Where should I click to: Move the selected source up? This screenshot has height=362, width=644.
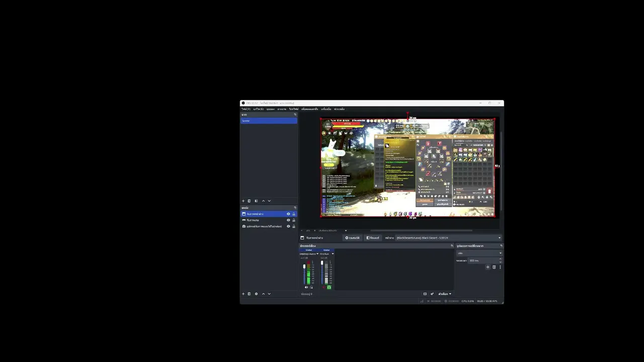pos(263,294)
